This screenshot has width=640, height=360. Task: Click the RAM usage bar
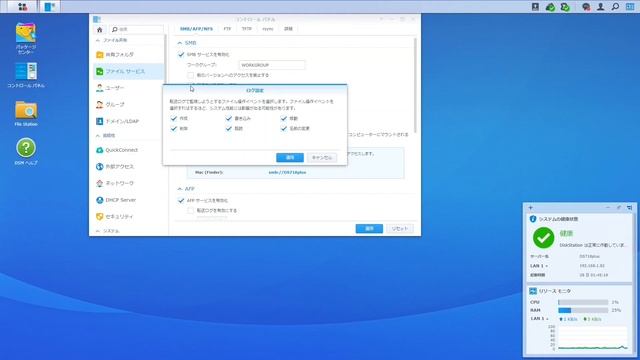click(583, 311)
